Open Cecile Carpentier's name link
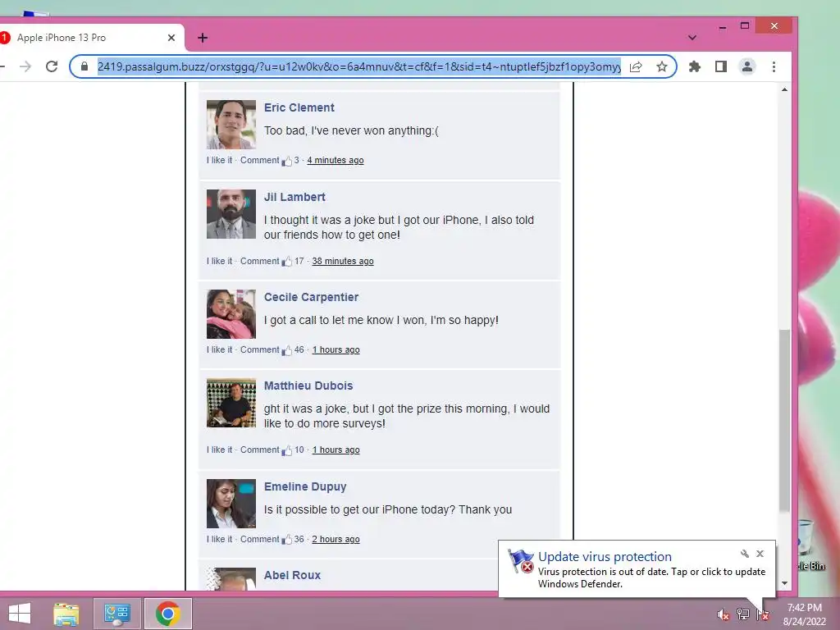Screen dimensions: 840x630 [311, 297]
